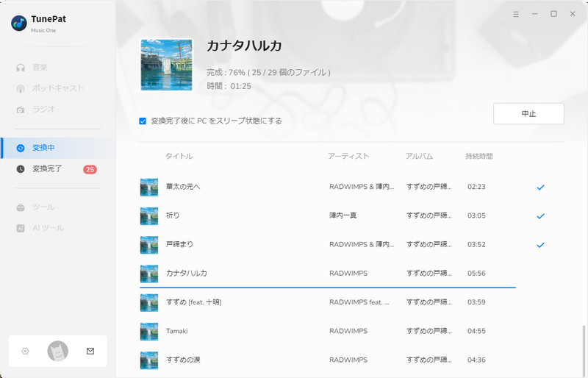Viewport: 588px width, 378px height.
Task: Open the ラジオ menu item
Action: [x=43, y=110]
